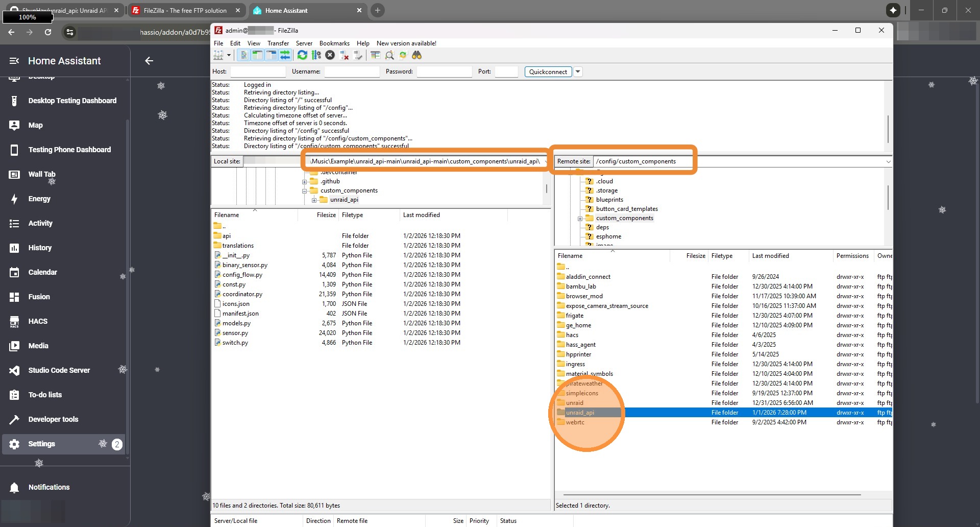980x527 pixels.
Task: Cancel current operation with the X icon
Action: tap(330, 55)
